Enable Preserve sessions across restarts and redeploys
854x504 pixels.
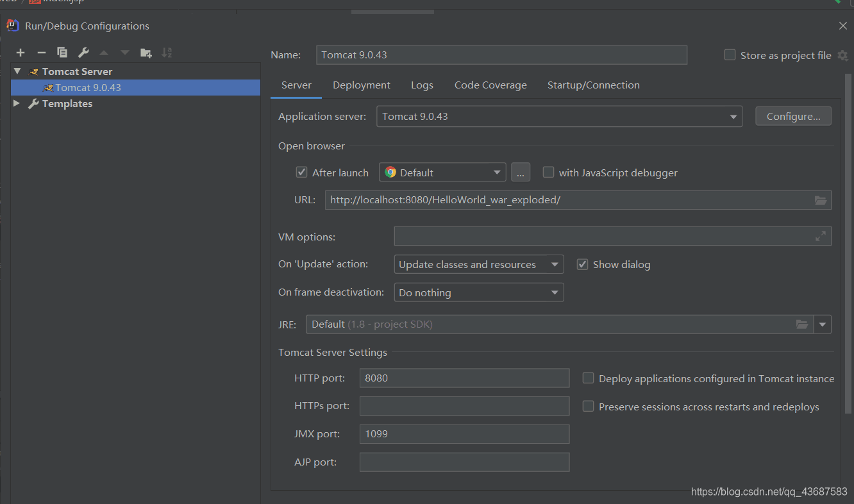point(588,407)
